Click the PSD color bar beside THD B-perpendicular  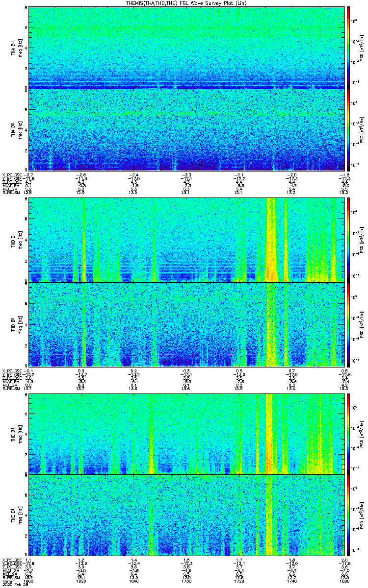click(x=348, y=240)
